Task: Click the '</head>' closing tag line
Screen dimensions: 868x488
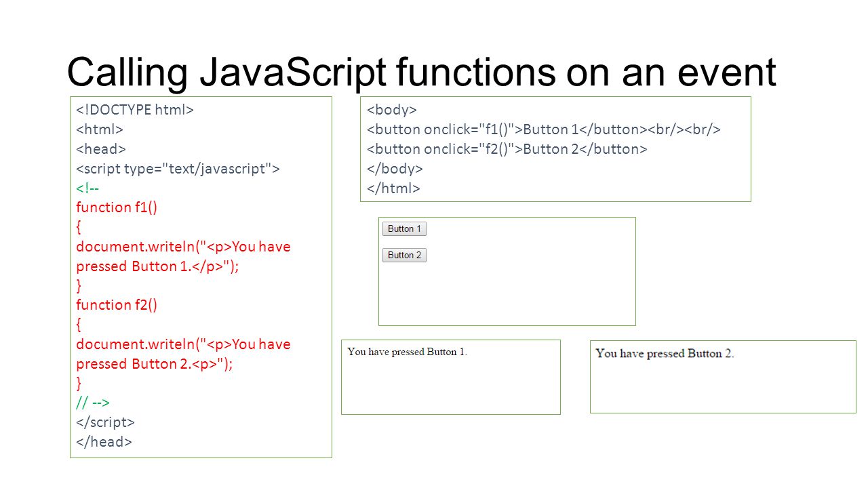Action: tap(104, 442)
